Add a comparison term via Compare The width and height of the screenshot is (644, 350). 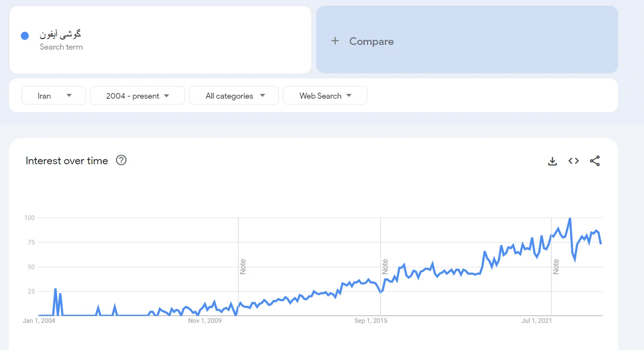click(x=467, y=40)
